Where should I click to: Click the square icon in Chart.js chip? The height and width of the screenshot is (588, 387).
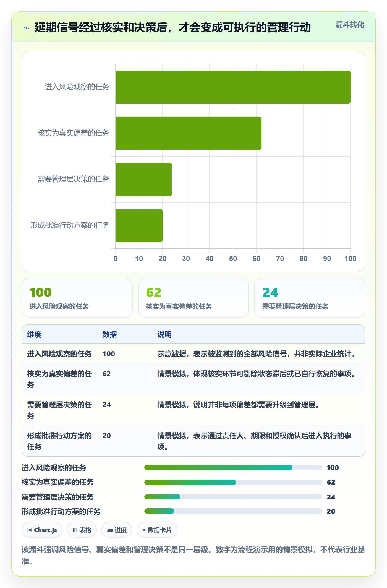(30, 530)
